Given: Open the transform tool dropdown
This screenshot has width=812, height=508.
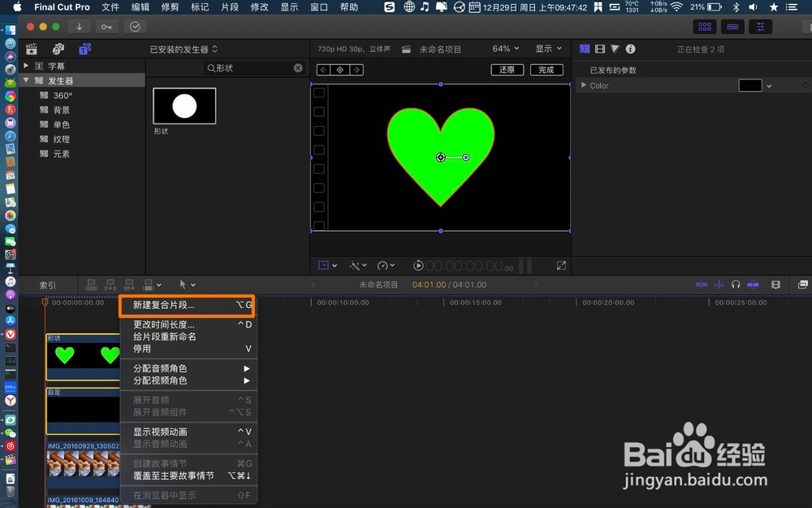Looking at the screenshot, I should pos(327,266).
